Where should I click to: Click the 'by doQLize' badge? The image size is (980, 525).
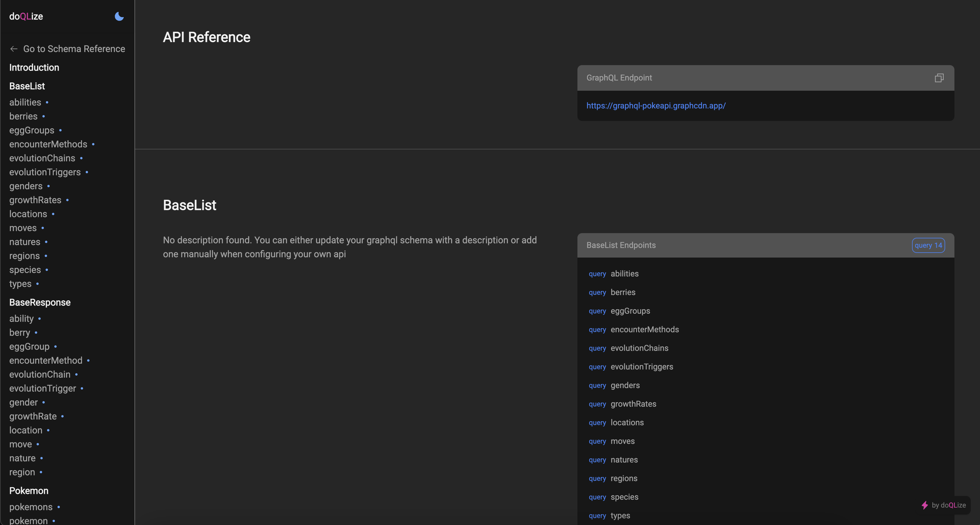943,505
